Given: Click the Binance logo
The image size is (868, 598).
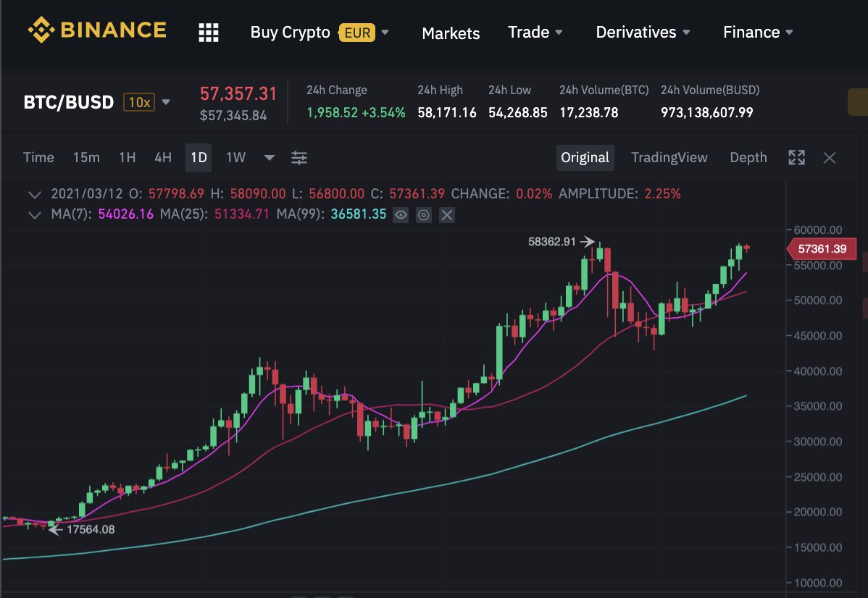Looking at the screenshot, I should (x=97, y=30).
